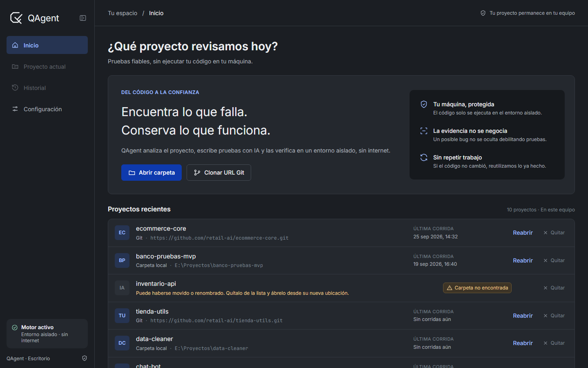Click the '25 sep 2026, 14:32' run date
The width and height of the screenshot is (588, 368).
tap(435, 237)
